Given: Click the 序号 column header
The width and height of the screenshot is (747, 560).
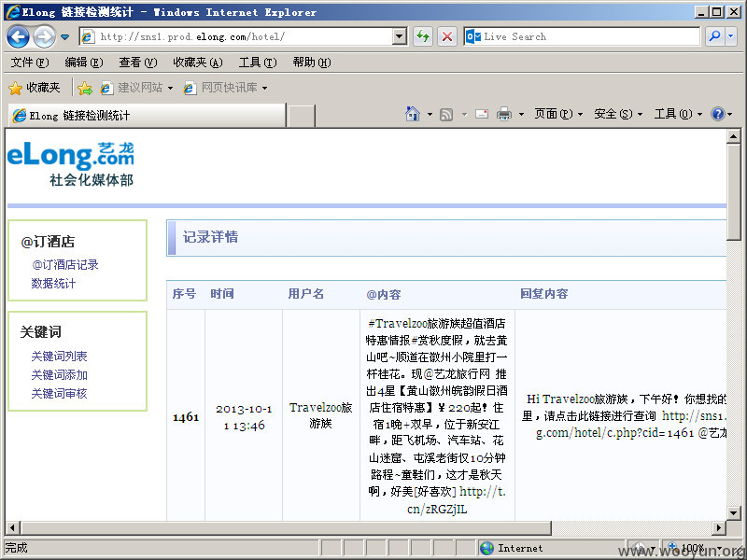Looking at the screenshot, I should pyautogui.click(x=184, y=294).
